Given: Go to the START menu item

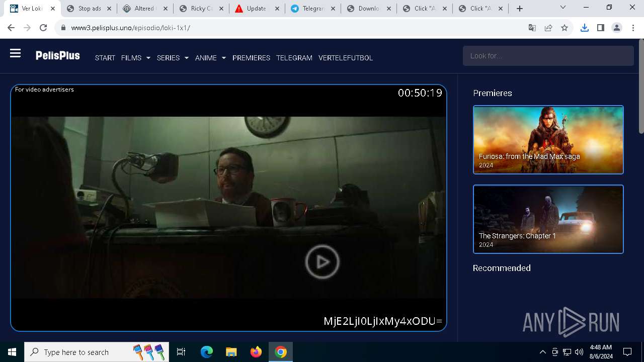Looking at the screenshot, I should coord(105,58).
